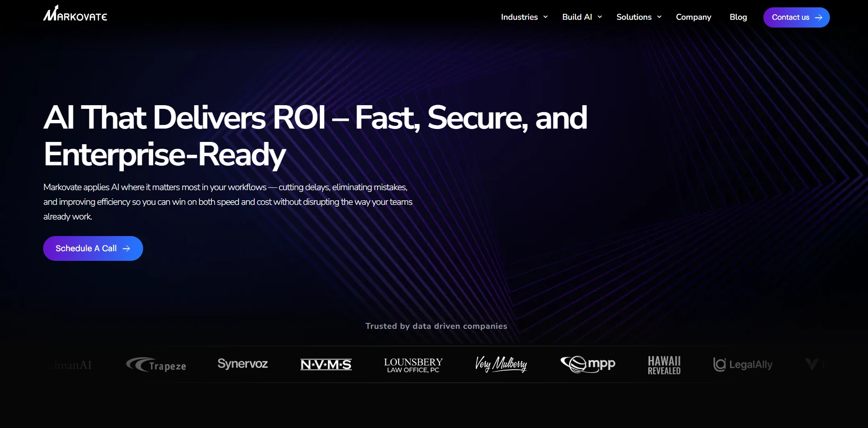
Task: Go to the Blog page
Action: point(738,17)
